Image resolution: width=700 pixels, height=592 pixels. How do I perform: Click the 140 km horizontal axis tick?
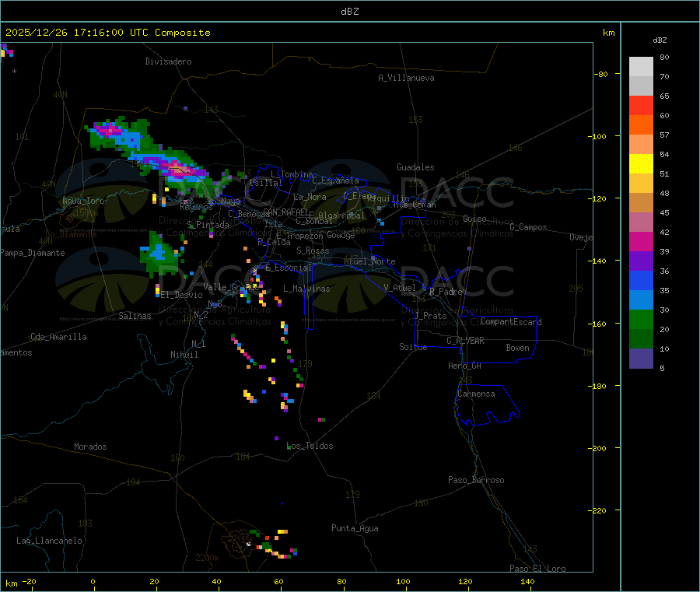(527, 581)
